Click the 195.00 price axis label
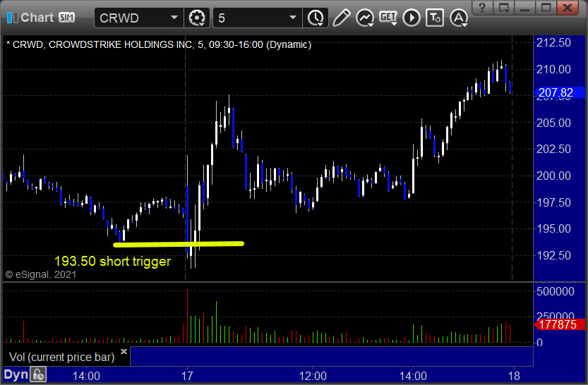This screenshot has width=588, height=385. point(554,228)
